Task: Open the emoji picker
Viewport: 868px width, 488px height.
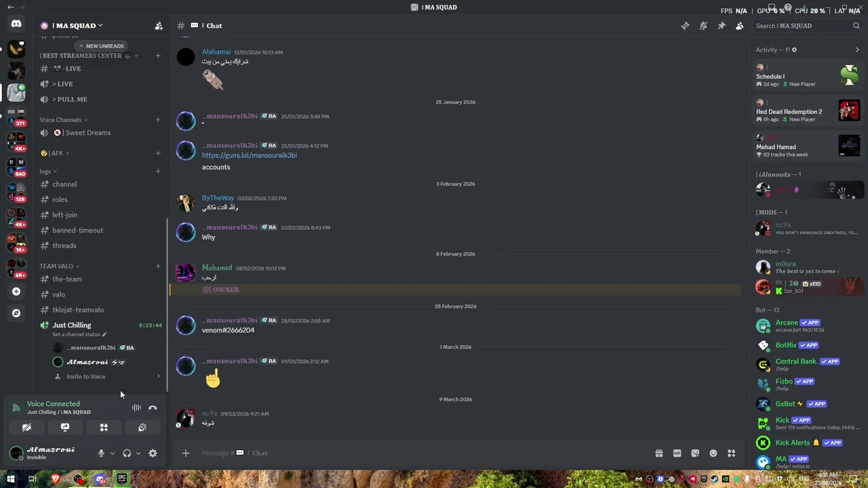Action: (713, 453)
